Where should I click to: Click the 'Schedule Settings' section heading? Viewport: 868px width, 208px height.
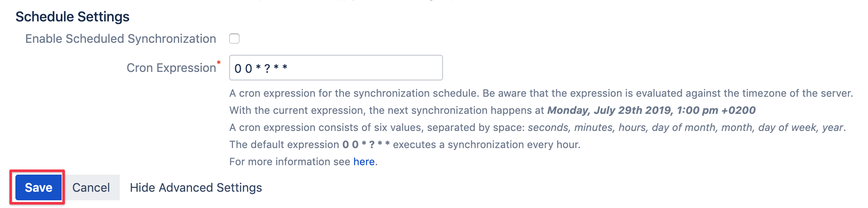tap(72, 17)
